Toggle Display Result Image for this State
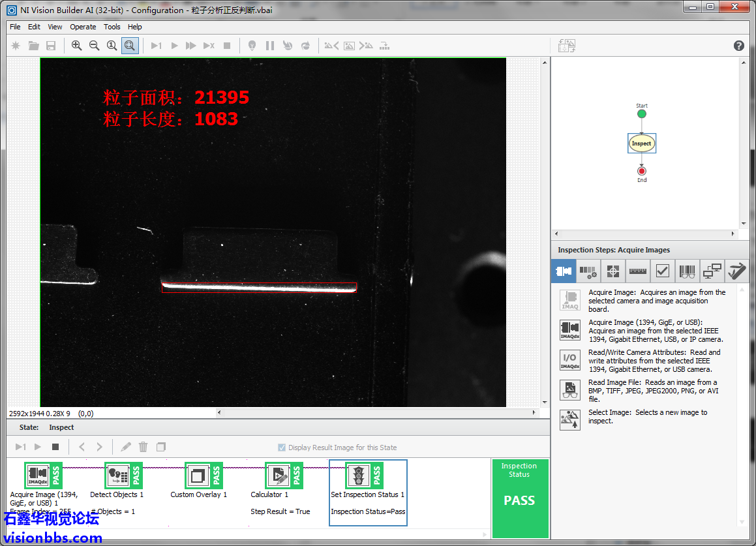Image resolution: width=756 pixels, height=546 pixels. pos(282,447)
